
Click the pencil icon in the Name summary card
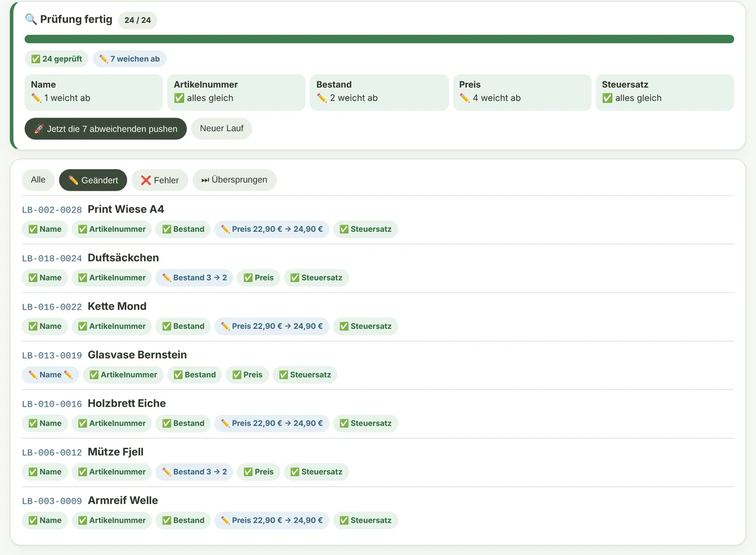click(36, 98)
